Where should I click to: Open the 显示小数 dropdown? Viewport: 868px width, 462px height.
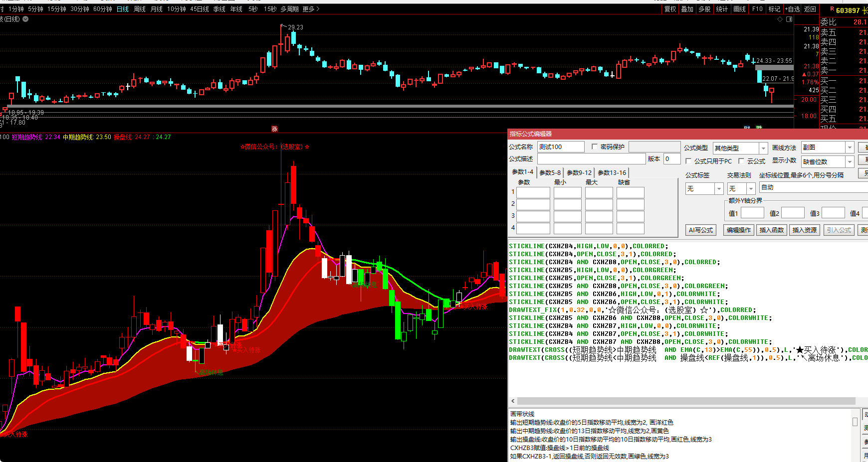point(850,161)
